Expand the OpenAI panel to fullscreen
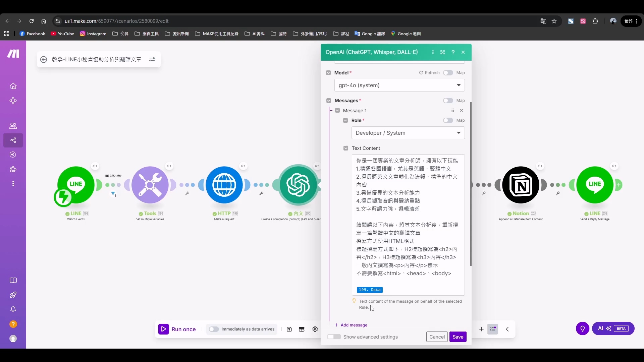644x362 pixels. pos(443,52)
